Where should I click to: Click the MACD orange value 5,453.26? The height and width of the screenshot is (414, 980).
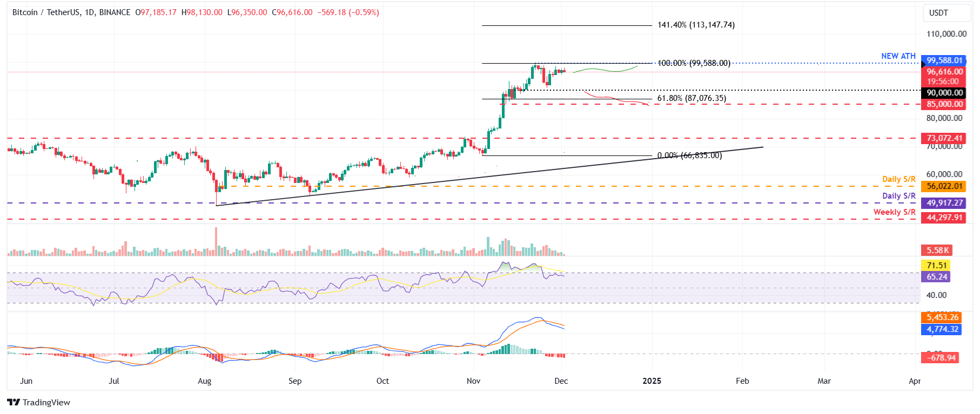coord(942,317)
